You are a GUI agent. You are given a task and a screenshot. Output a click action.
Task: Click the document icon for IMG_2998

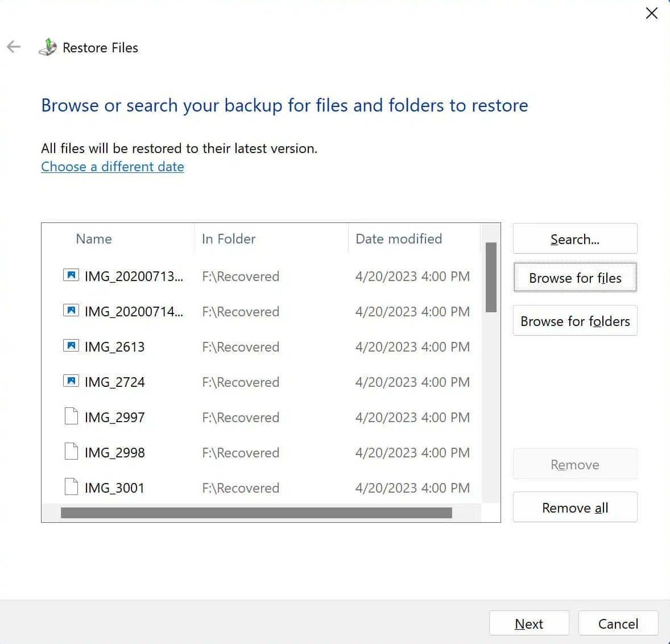(x=71, y=451)
